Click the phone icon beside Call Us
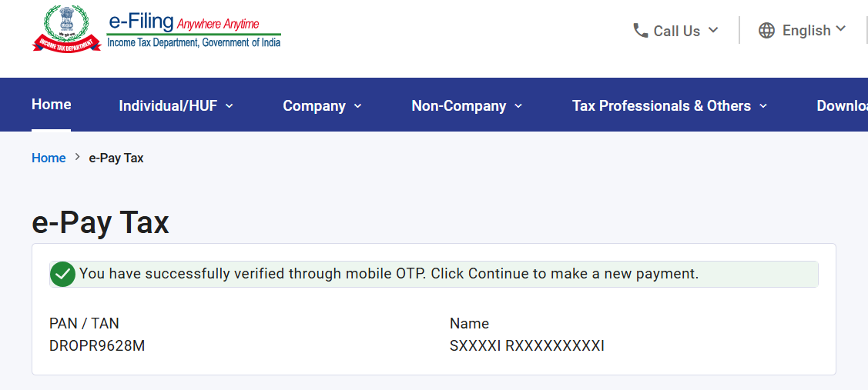This screenshot has height=390, width=868. click(x=641, y=31)
